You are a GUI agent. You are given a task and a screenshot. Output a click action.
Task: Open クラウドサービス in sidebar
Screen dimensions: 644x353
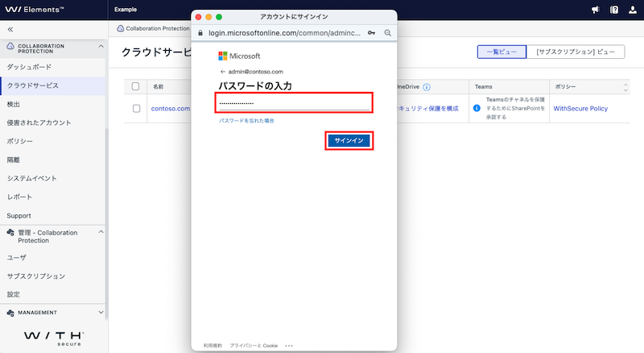(52, 85)
